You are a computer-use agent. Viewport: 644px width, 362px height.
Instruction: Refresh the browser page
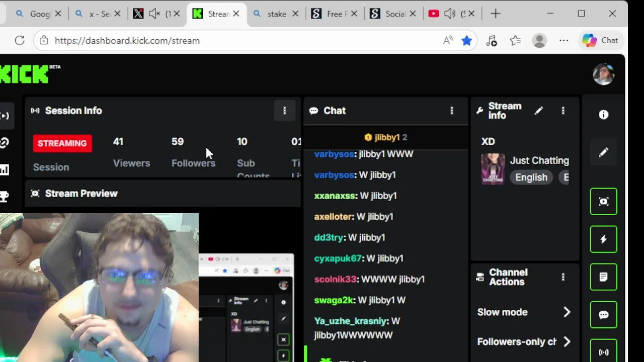(20, 41)
